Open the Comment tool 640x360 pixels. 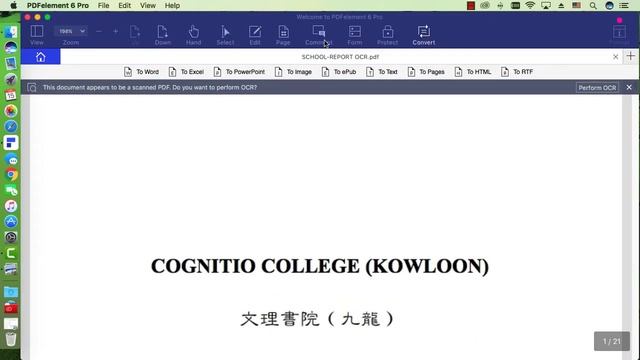click(318, 35)
